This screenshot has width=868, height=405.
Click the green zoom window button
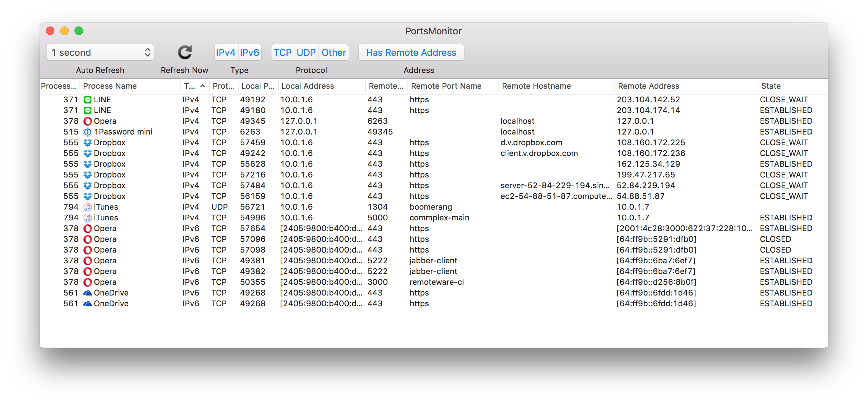(x=79, y=31)
